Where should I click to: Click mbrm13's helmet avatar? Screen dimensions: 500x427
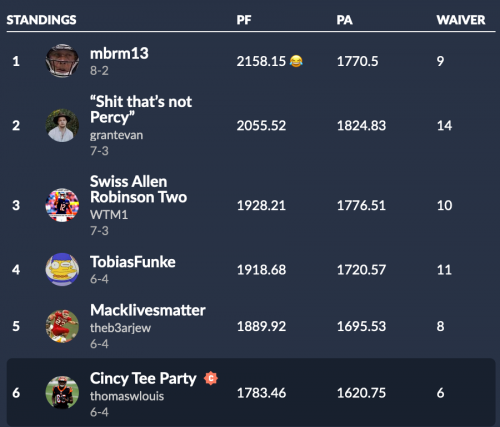point(62,61)
